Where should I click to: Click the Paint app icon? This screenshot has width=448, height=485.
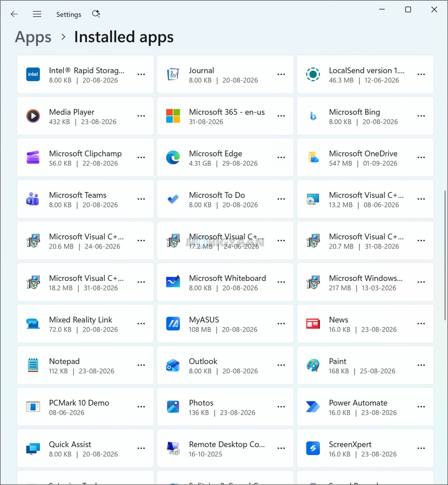(313, 365)
